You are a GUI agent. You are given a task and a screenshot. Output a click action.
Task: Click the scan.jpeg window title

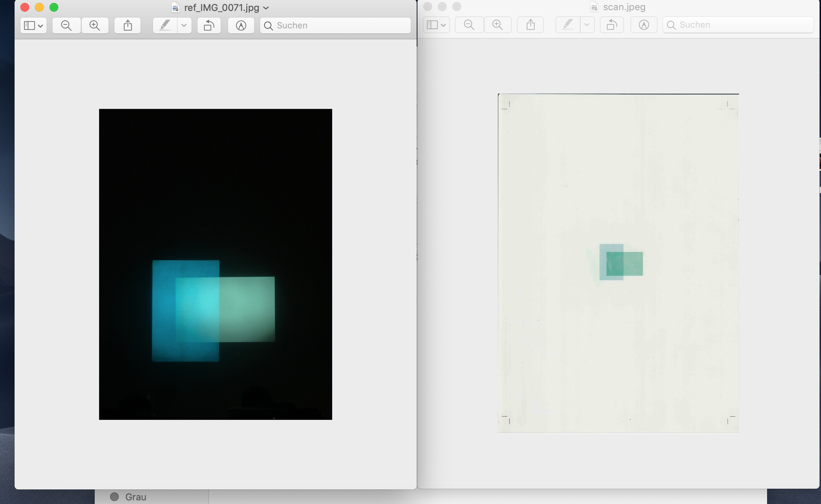624,7
